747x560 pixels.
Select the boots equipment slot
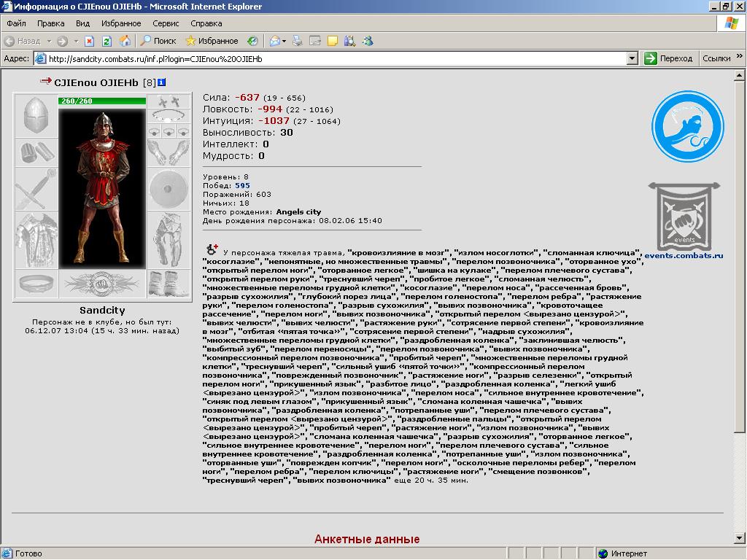pos(169,284)
